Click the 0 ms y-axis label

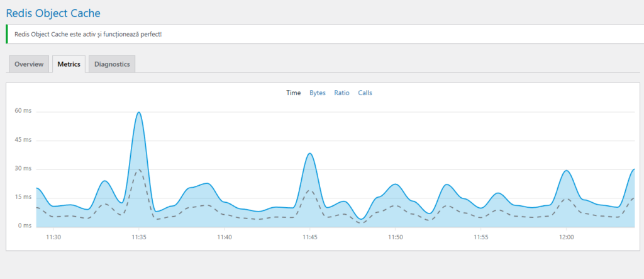pos(25,225)
